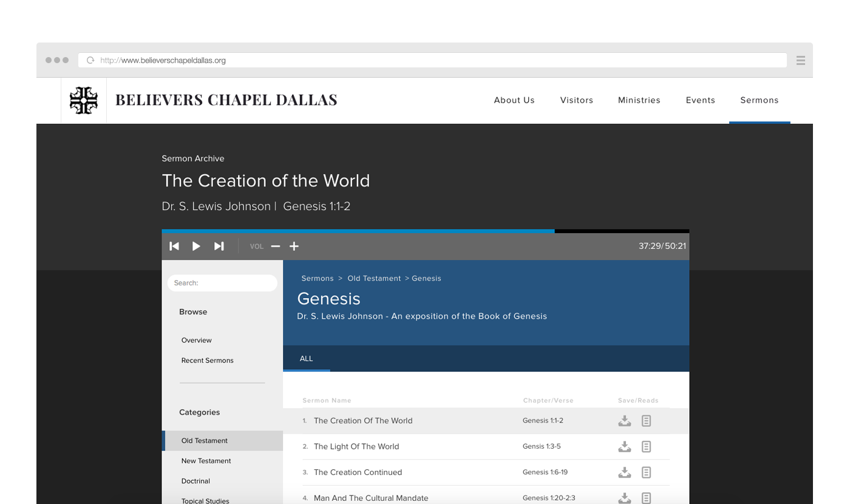Select the ALL tab

point(307,358)
